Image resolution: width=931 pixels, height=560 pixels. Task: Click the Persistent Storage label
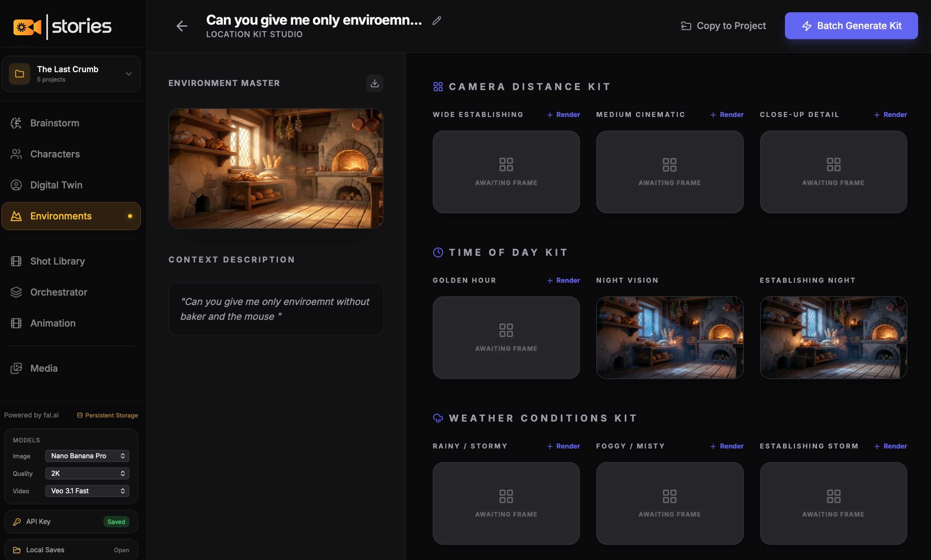108,415
